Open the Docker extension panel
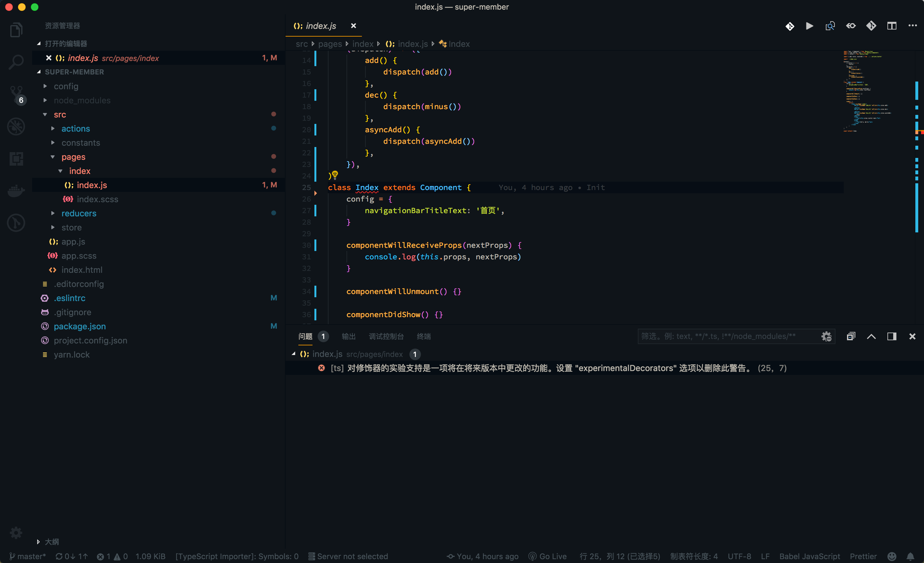924x563 pixels. coord(16,191)
